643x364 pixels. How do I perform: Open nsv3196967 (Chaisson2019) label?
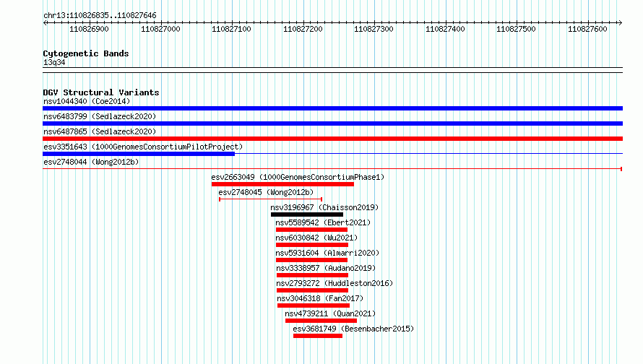(324, 207)
